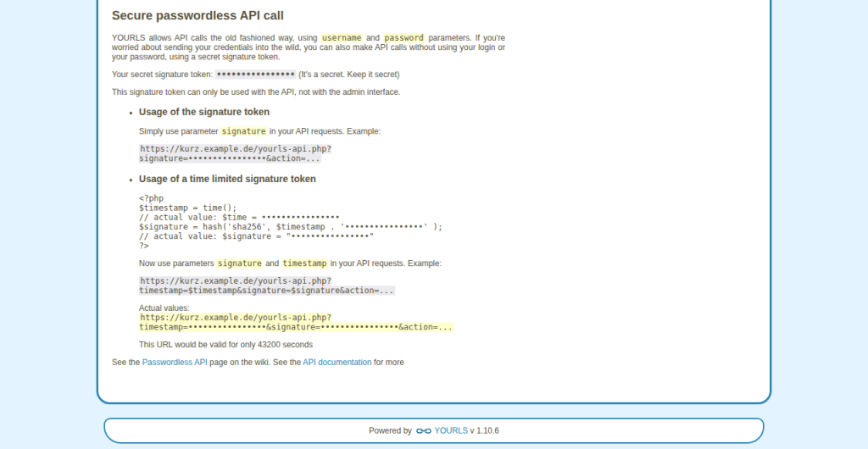Click the YOURLS chain logo icon
This screenshot has width=868, height=449.
click(424, 430)
